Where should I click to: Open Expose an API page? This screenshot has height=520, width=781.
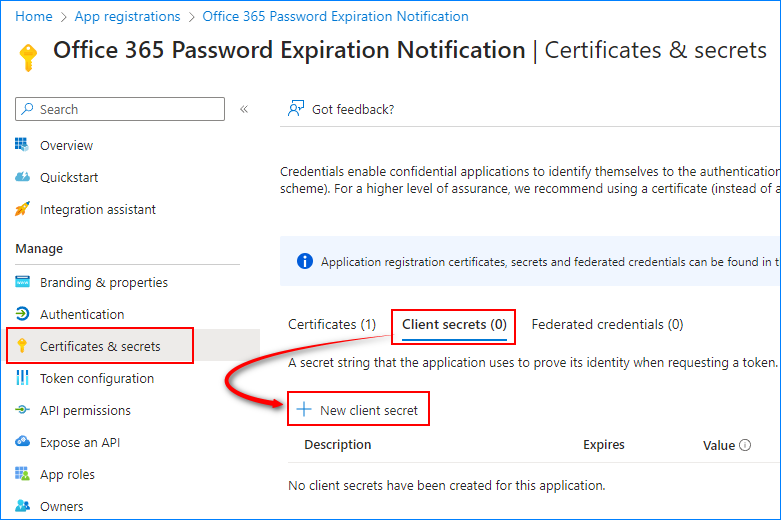click(80, 442)
